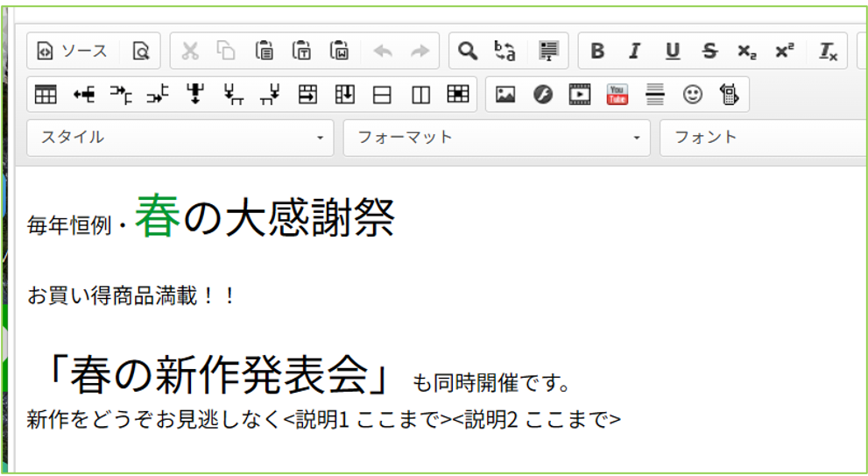Toggle Italic formatting
This screenshot has width=868, height=476.
634,51
